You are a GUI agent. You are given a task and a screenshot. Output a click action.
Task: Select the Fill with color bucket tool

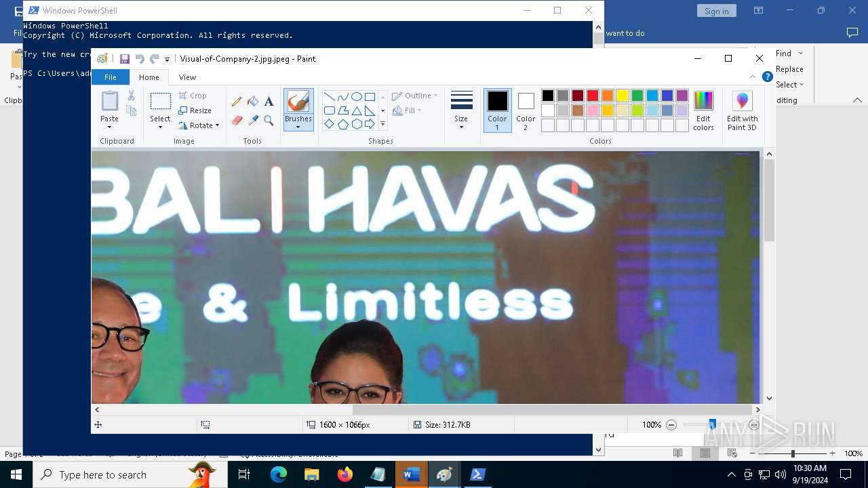pos(253,102)
